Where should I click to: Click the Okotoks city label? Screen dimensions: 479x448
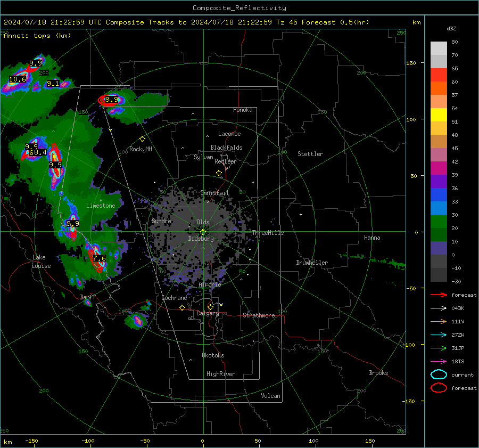(x=213, y=355)
